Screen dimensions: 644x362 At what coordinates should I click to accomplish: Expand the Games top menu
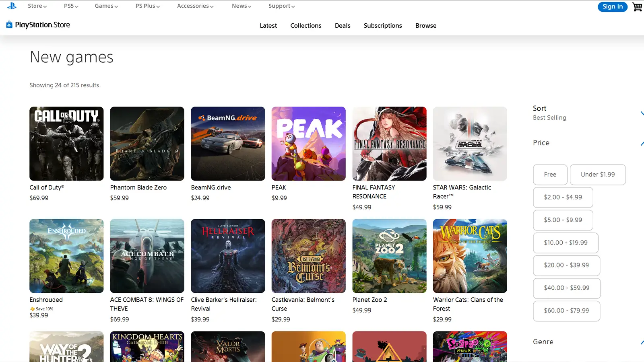106,6
